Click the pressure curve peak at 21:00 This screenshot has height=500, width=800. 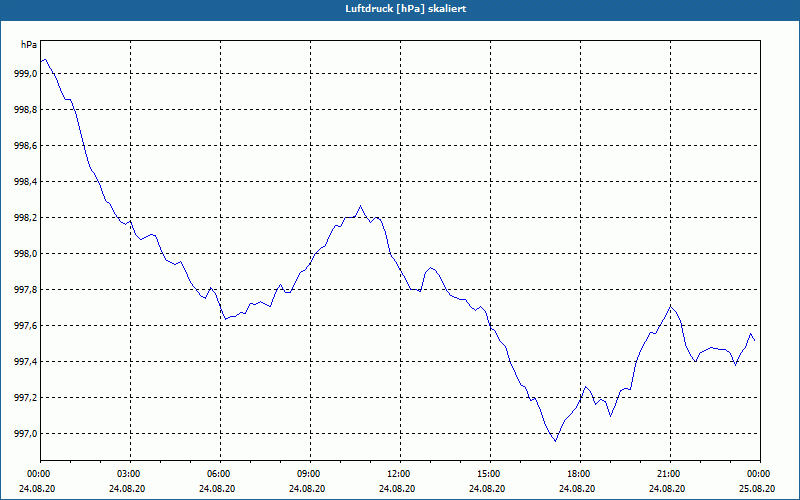(670, 306)
